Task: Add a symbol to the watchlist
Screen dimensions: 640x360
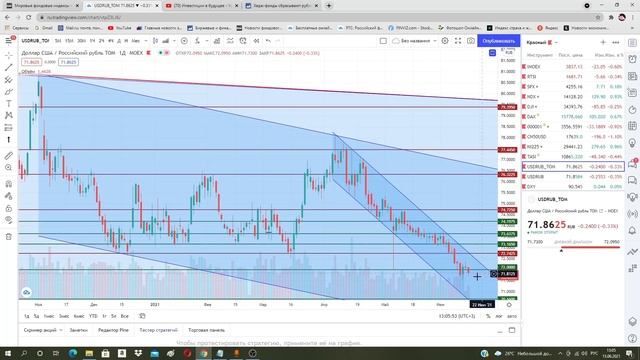Action: (603, 42)
